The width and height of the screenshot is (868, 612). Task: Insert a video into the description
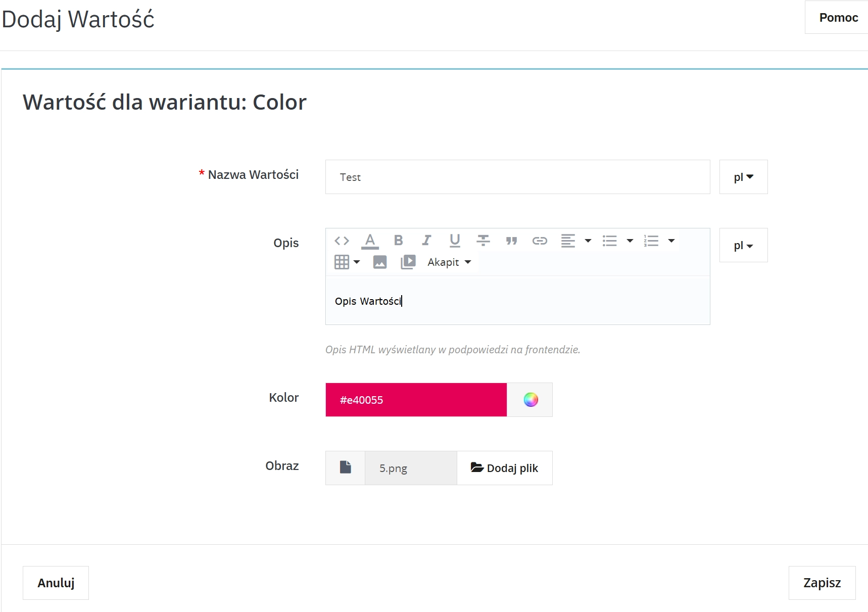(408, 262)
